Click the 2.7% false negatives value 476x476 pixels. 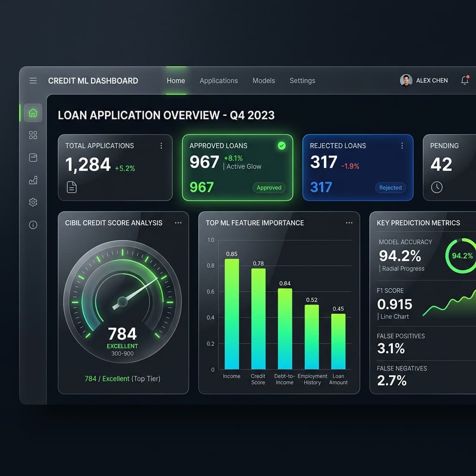pos(391,380)
